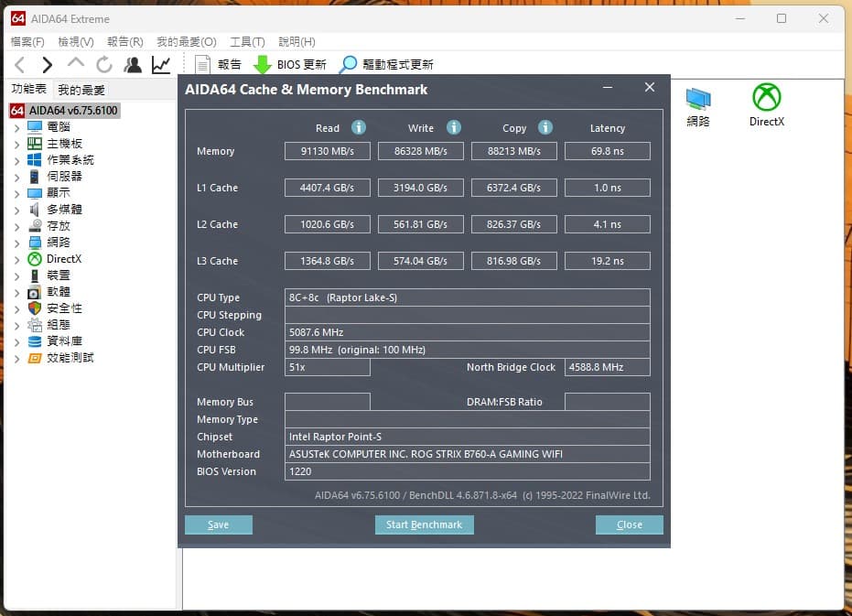The width and height of the screenshot is (852, 616).
Task: Open the 報告(R) report menu
Action: 125,42
